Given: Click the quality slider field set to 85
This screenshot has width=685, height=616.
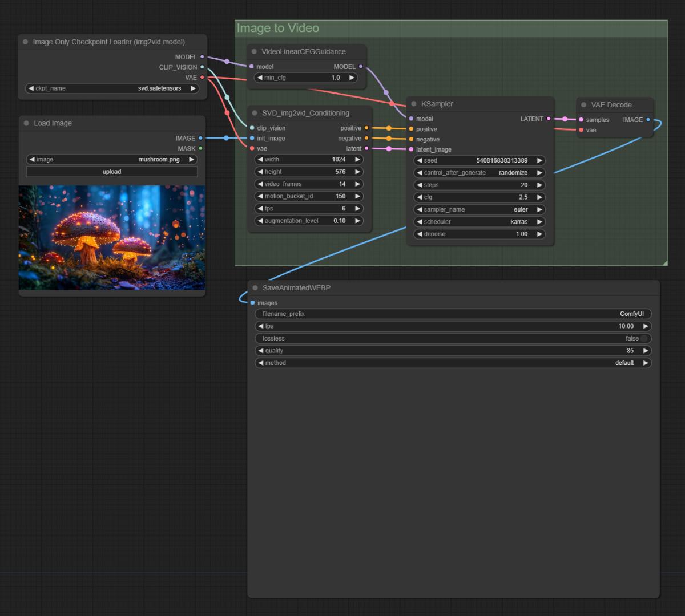Looking at the screenshot, I should (453, 351).
